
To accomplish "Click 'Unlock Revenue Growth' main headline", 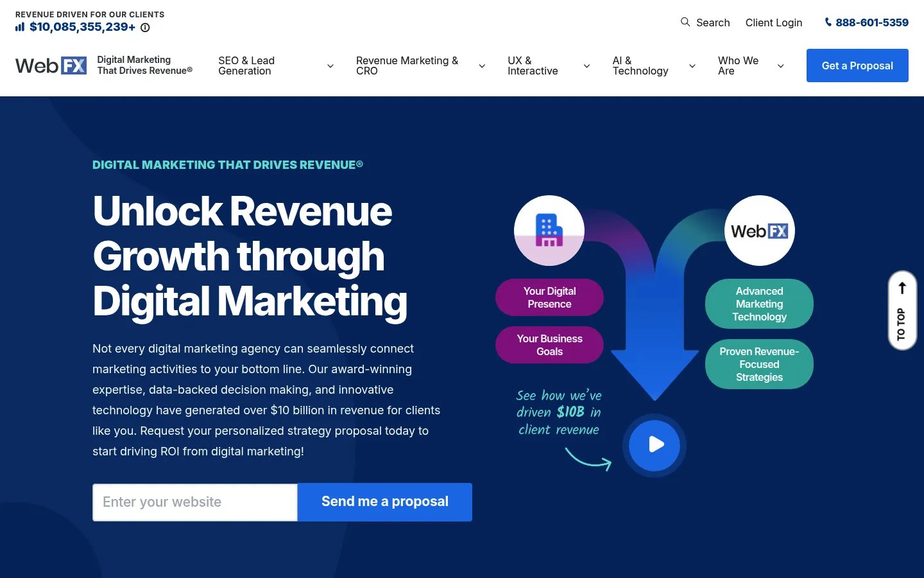I will tap(250, 256).
